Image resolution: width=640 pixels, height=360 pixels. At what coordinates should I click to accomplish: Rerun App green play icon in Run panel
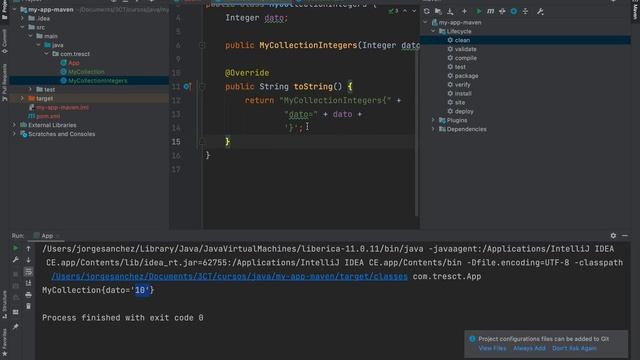[16, 248]
